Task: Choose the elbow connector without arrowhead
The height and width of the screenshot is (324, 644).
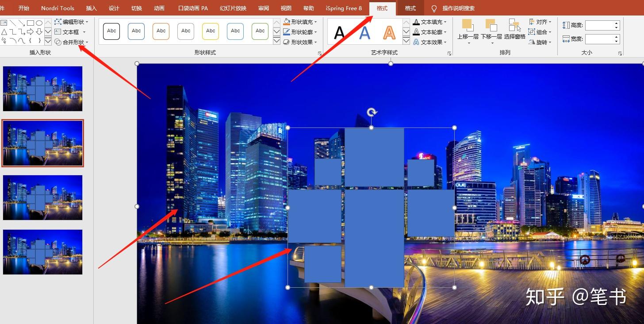Action: [13, 32]
